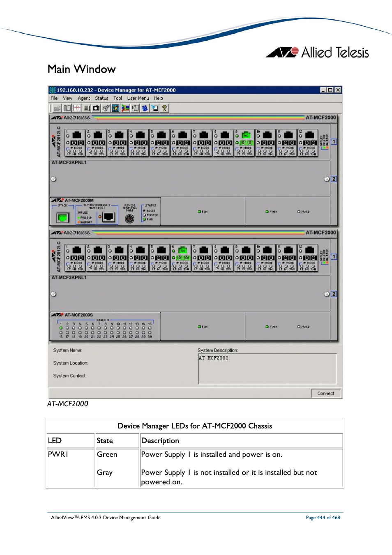Screen dimensions: 392x555
Task: Click the lit stack ID 1 LED on AT-MCF2000S
Action: [61, 328]
